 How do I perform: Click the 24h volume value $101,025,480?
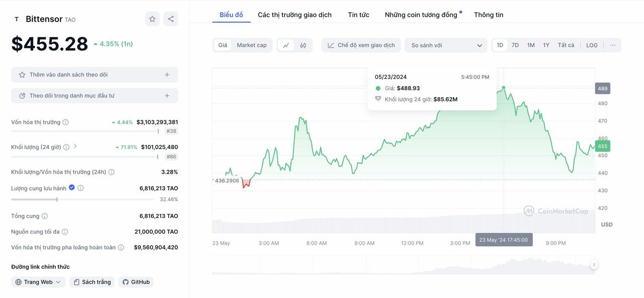coord(159,147)
